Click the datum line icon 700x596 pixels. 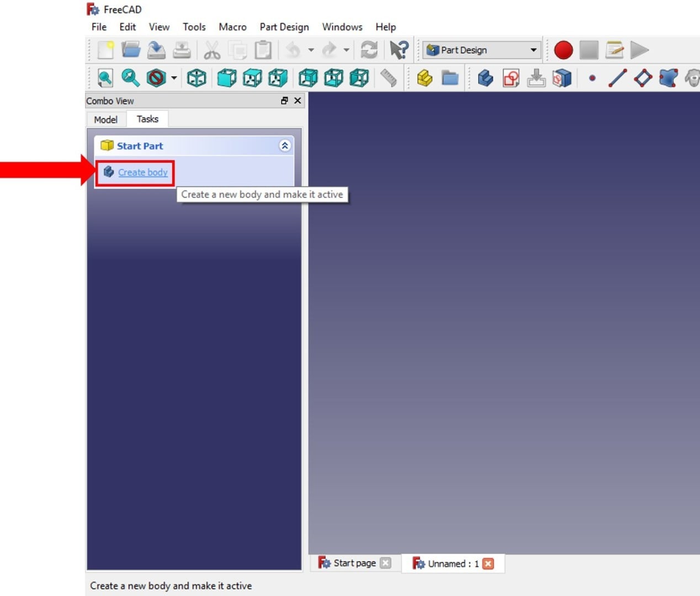click(x=617, y=78)
